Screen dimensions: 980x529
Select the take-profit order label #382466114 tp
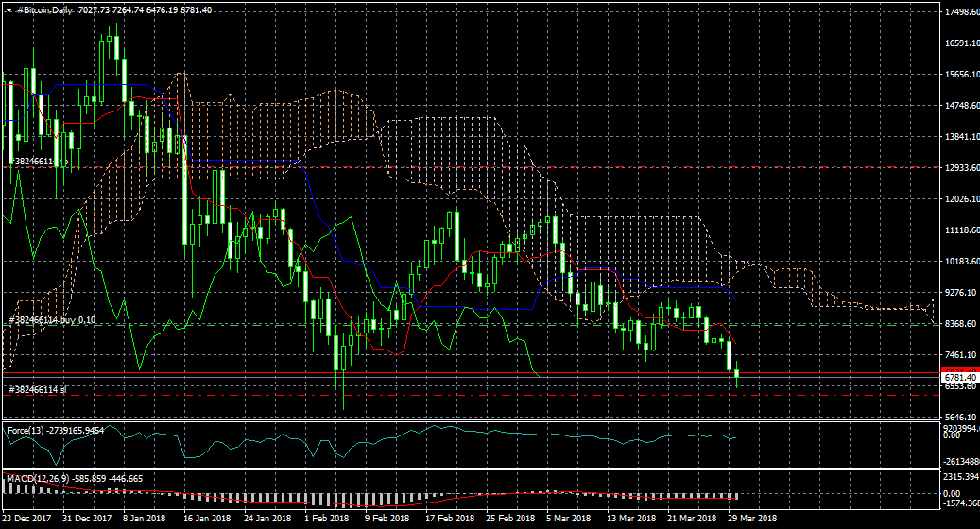click(x=38, y=162)
